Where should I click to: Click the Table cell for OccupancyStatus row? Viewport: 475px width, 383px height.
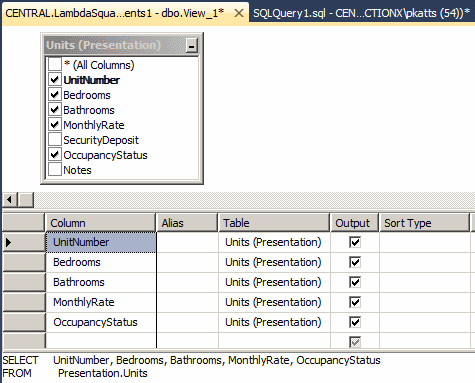(x=274, y=322)
